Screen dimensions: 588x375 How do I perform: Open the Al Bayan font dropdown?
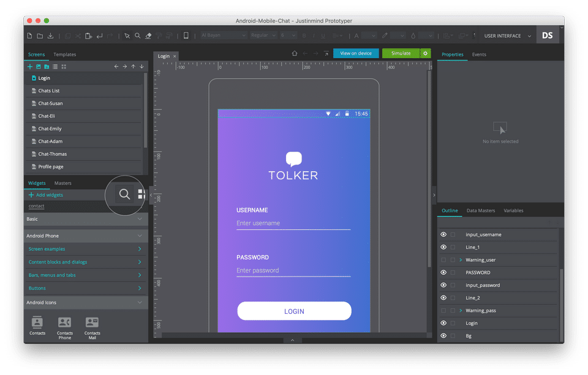(x=224, y=35)
